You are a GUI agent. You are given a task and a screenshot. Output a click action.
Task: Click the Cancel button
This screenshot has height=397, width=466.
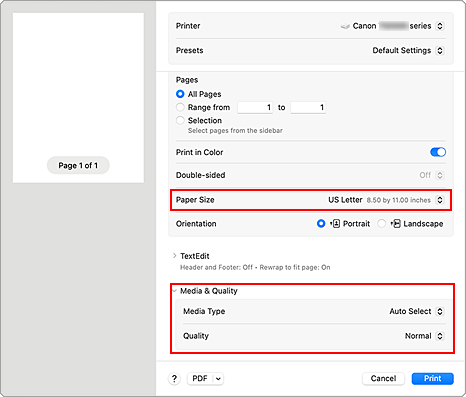tap(383, 379)
